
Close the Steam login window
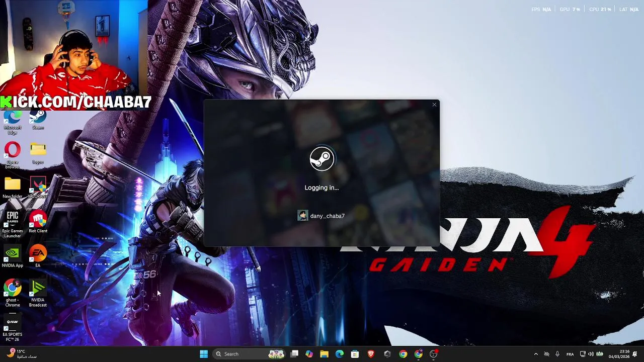click(x=434, y=105)
